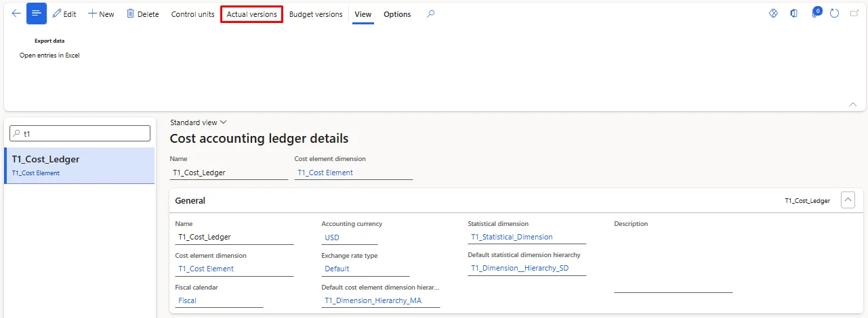This screenshot has width=868, height=318.
Task: Click Open entries in Excel
Action: click(x=49, y=55)
